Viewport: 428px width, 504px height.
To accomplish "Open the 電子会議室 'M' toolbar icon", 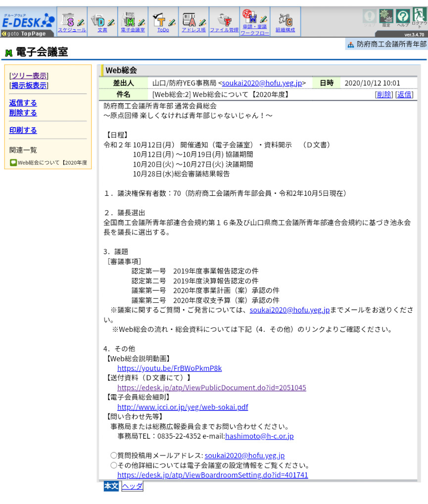I will click(x=129, y=20).
